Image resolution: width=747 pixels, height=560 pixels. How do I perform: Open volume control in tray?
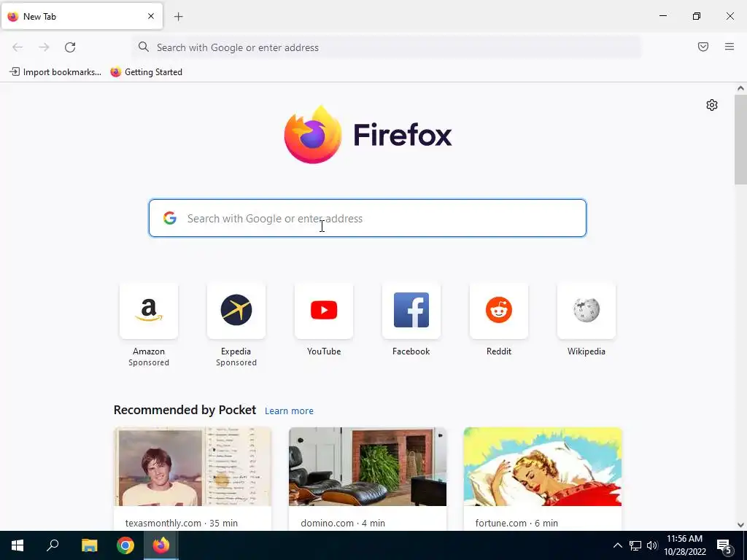pyautogui.click(x=652, y=545)
